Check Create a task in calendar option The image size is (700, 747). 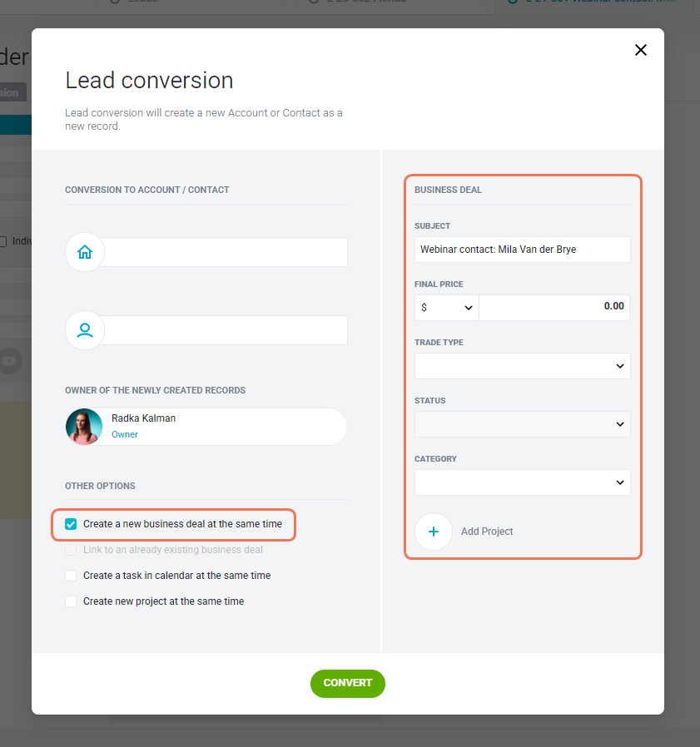coord(71,576)
